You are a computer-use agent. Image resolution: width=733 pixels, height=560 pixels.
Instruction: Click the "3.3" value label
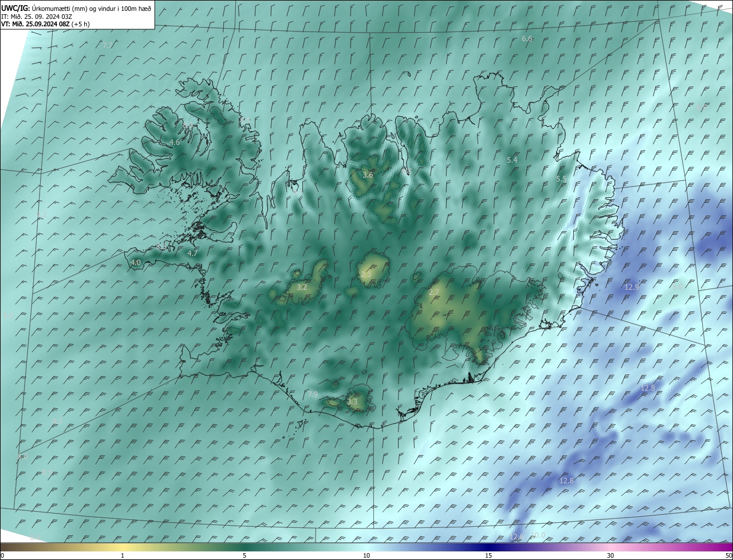point(352,402)
